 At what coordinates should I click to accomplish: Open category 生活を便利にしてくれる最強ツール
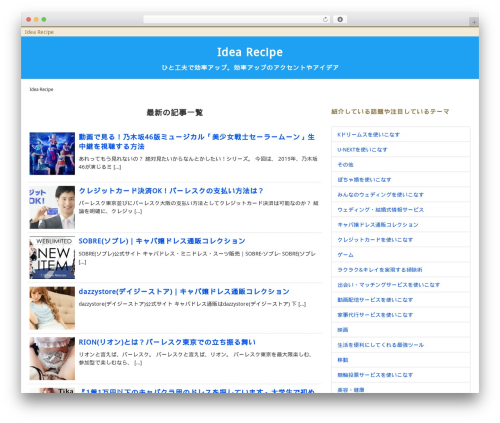click(x=380, y=345)
